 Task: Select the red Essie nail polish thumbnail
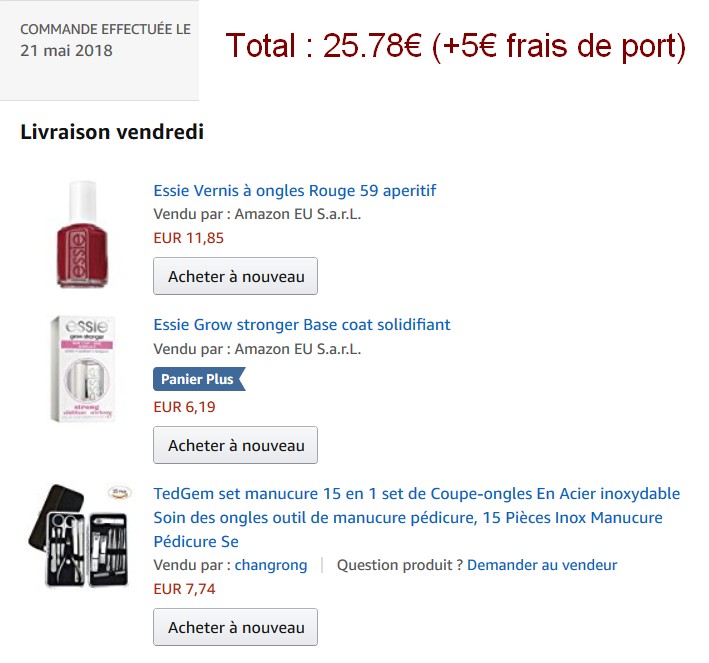pos(82,234)
